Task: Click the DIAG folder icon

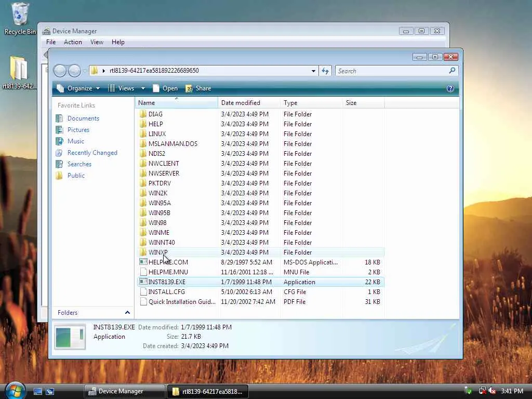Action: [x=143, y=114]
